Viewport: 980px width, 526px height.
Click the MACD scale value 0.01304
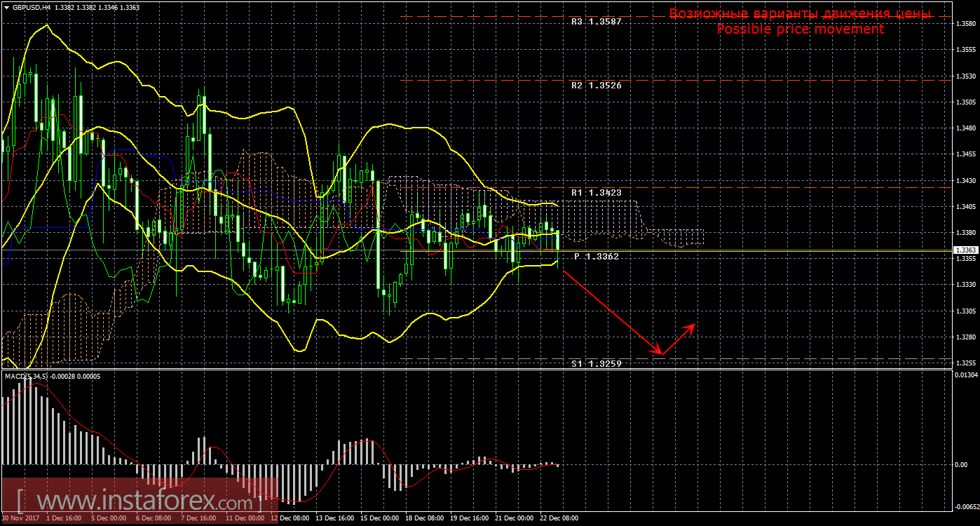tap(967, 375)
